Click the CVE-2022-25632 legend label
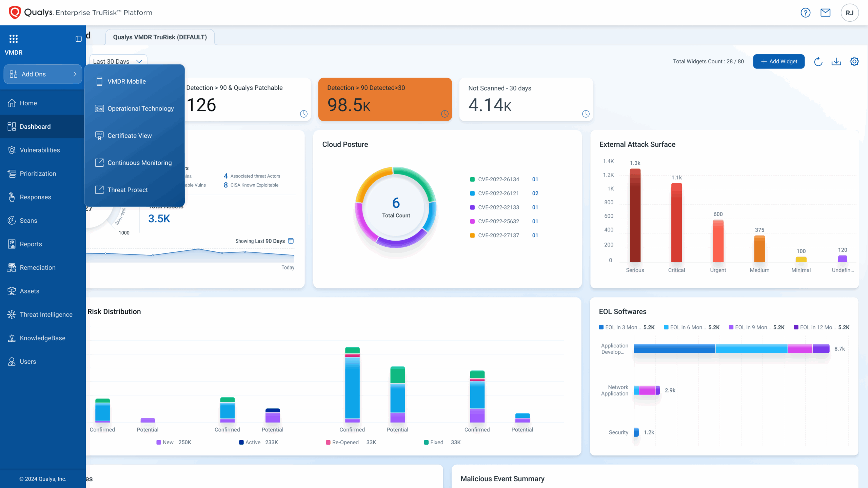The width and height of the screenshot is (868, 488). (x=498, y=221)
